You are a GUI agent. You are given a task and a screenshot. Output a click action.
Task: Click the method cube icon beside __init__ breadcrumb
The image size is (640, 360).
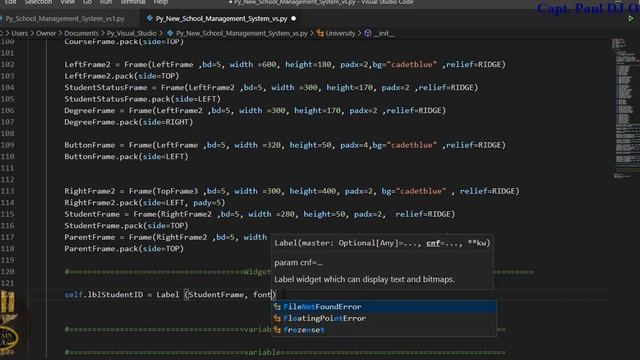[368, 33]
